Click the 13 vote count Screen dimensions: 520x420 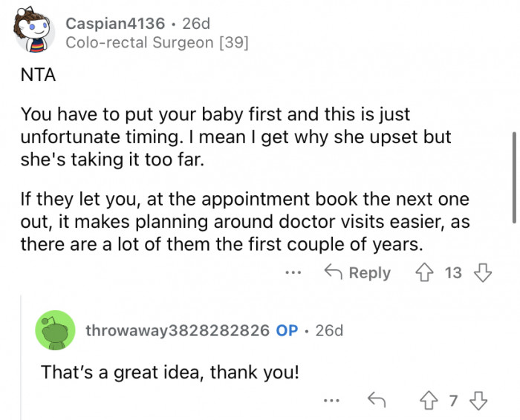[453, 273]
